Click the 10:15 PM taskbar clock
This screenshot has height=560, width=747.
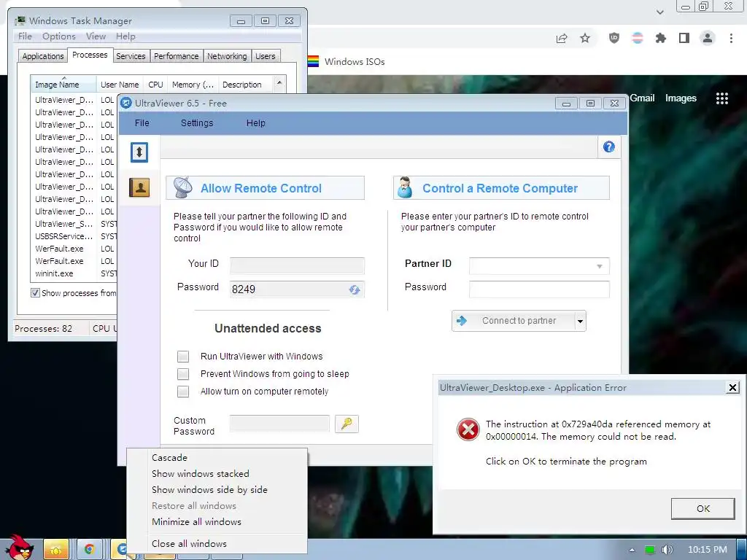[708, 550]
